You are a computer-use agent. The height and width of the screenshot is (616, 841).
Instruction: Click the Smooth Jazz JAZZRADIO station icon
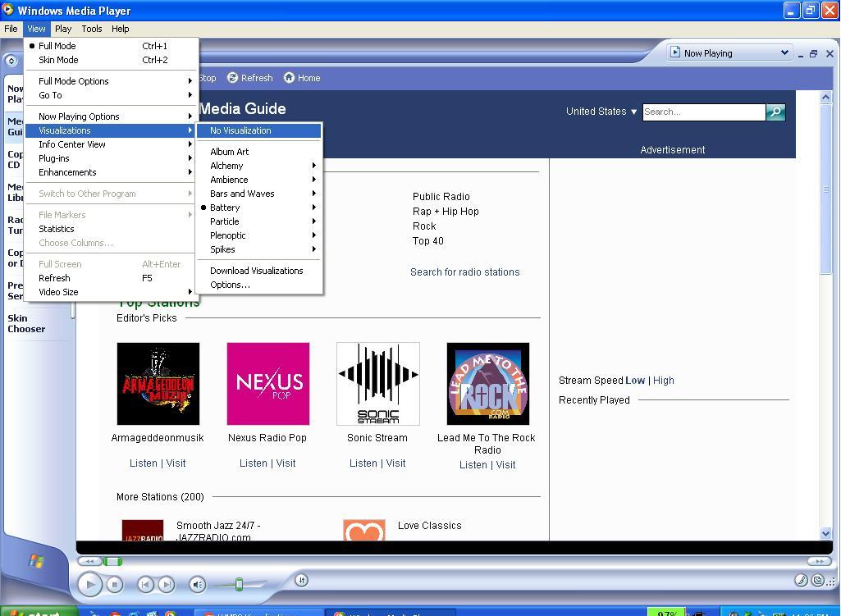pos(143,530)
